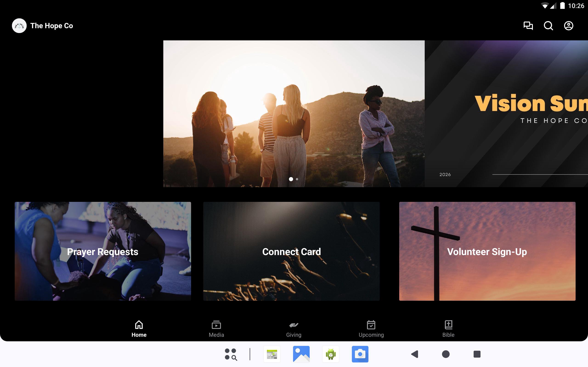588x367 pixels.
Task: Open the messages chat icon
Action: coord(528,26)
